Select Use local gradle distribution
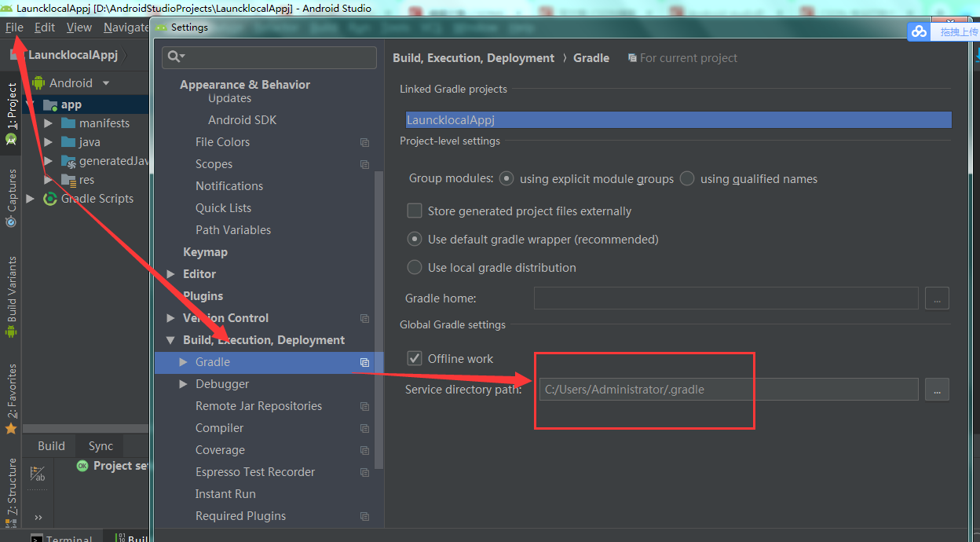980x542 pixels. [414, 266]
